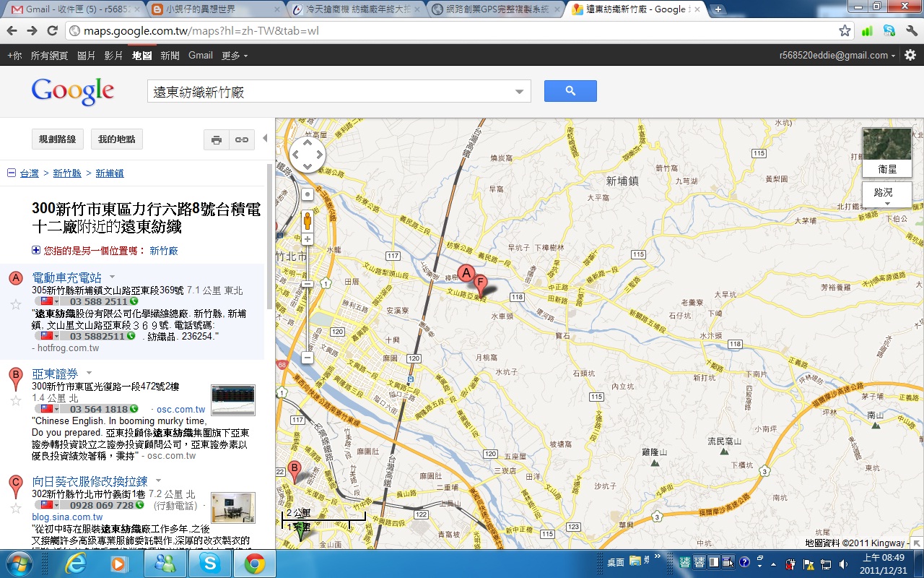Collapse the left results panel arrow
This screenshot has height=578, width=924.
point(265,138)
